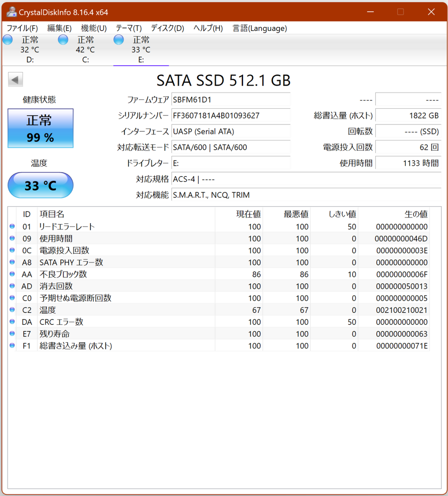Viewport: 448px width, 496px height.
Task: Click the serial number field
Action: click(231, 115)
